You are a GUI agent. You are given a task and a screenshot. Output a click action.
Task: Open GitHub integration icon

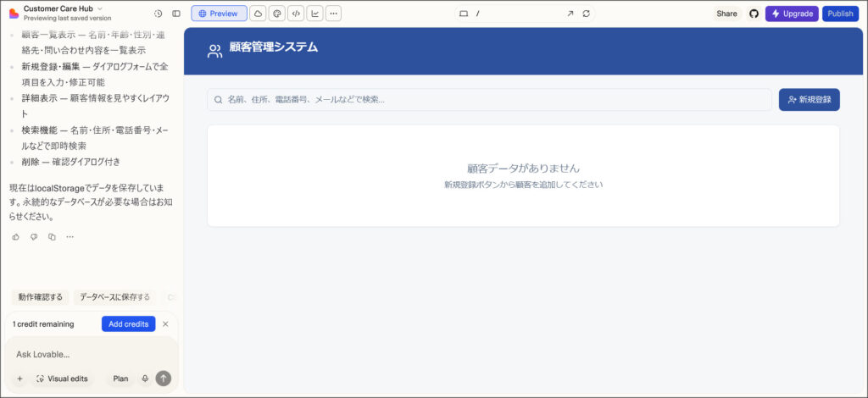754,14
